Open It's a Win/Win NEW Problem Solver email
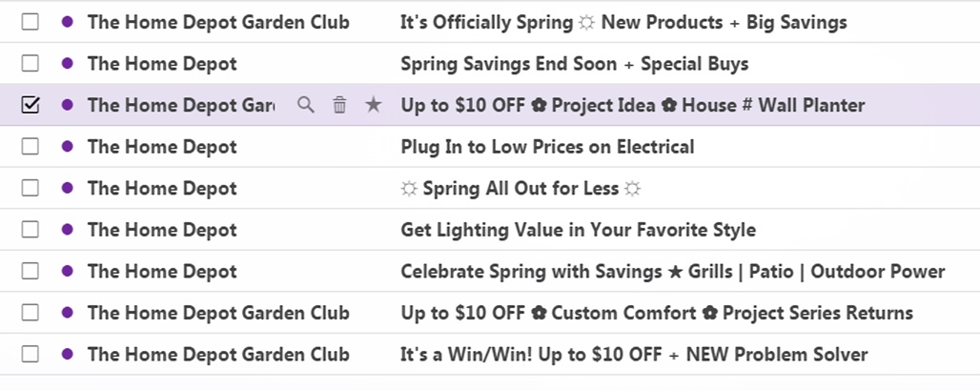Image resolution: width=980 pixels, height=391 pixels. pos(634,354)
